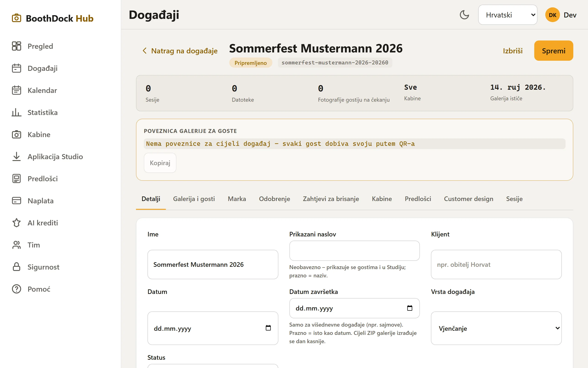This screenshot has width=588, height=368.
Task: Click the sommerfest-mustermann-2026 slug text
Action: coord(335,63)
